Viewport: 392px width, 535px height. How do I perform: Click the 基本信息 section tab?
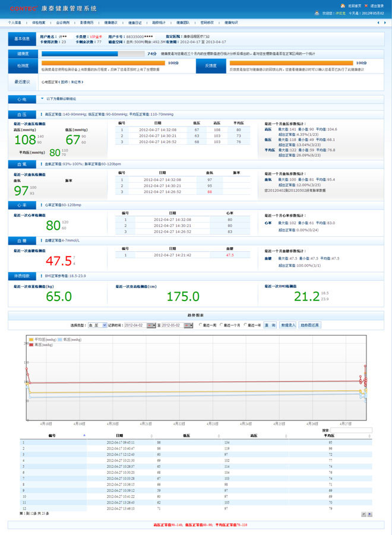point(22,39)
